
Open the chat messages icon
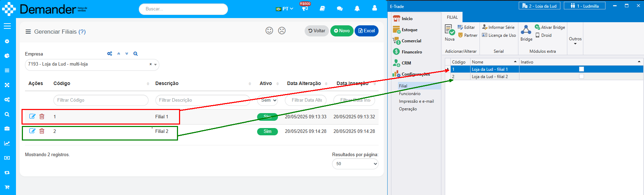[x=340, y=8]
